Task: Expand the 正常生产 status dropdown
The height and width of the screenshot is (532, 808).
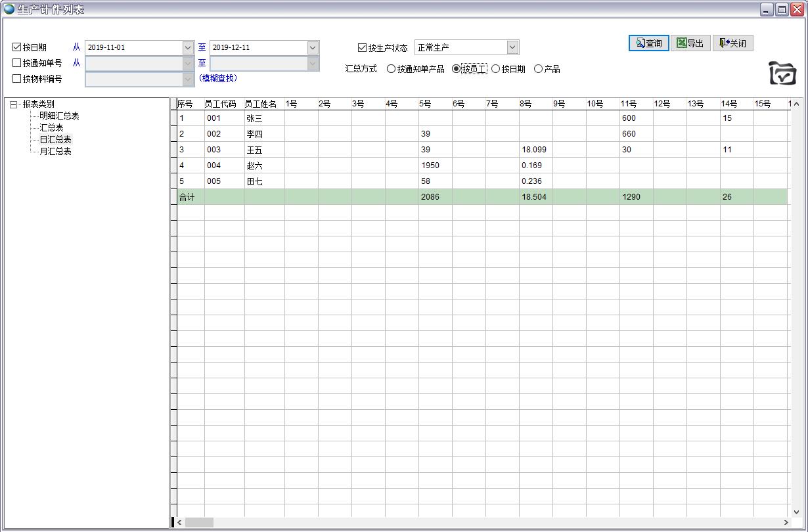Action: [x=512, y=47]
